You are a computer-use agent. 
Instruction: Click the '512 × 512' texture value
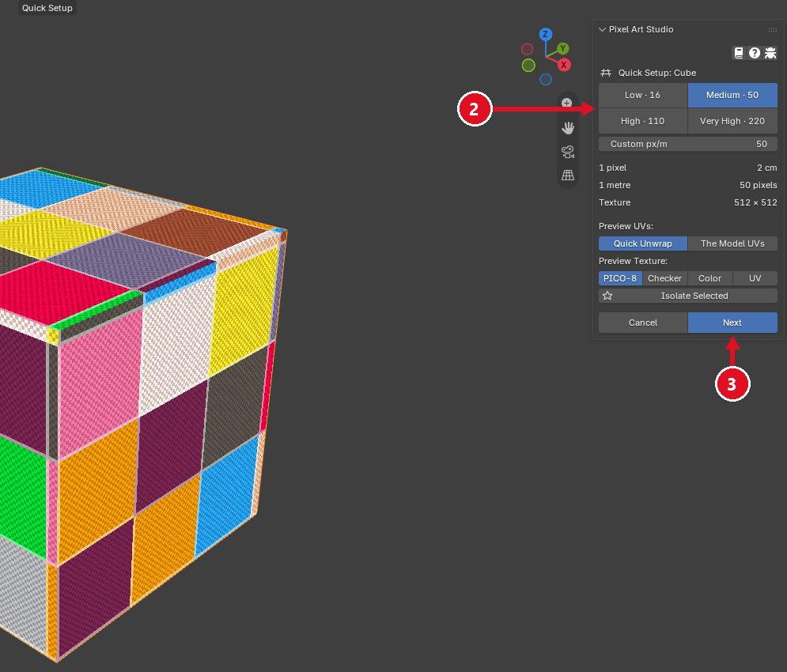click(x=755, y=202)
